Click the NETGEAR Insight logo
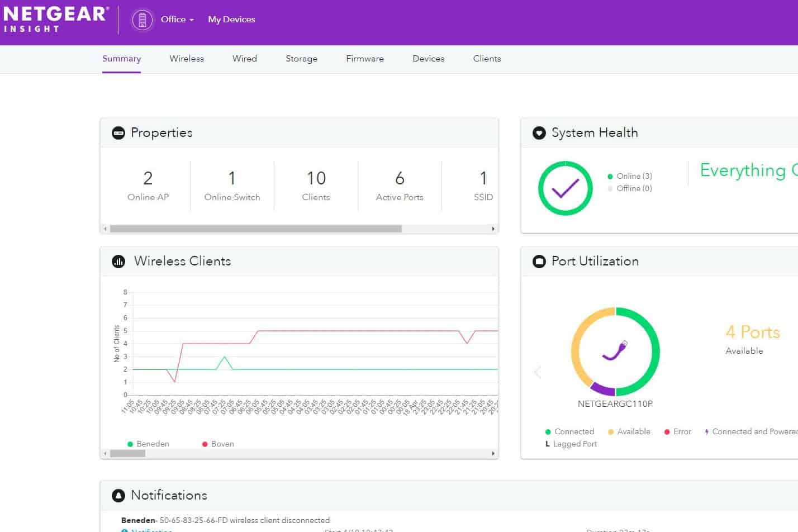Image resolution: width=798 pixels, height=532 pixels. (x=55, y=20)
